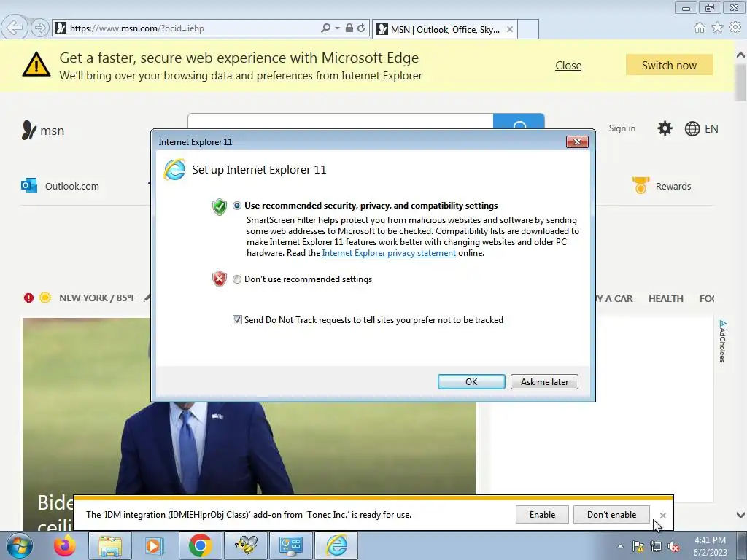Click NEW YORK / 85°F weather text
Screen dimensions: 747x560
(x=97, y=297)
